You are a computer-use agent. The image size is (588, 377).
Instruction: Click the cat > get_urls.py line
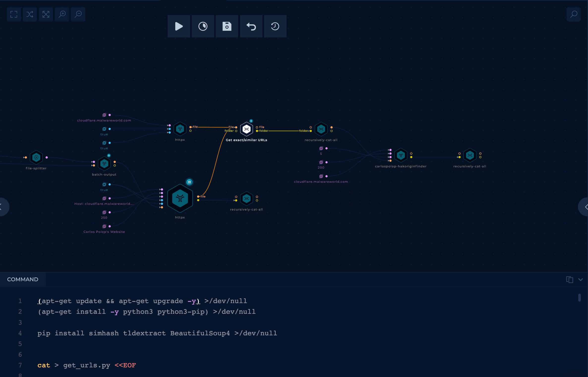pos(87,365)
